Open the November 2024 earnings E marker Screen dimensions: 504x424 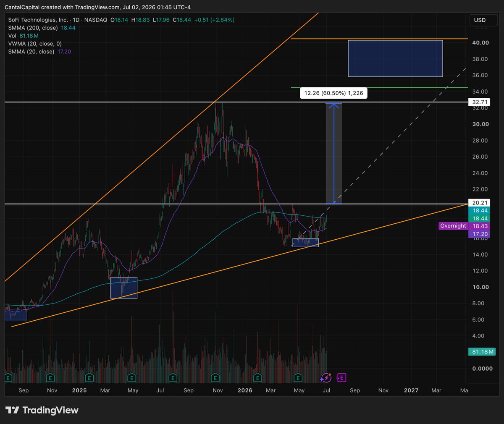(x=50, y=378)
